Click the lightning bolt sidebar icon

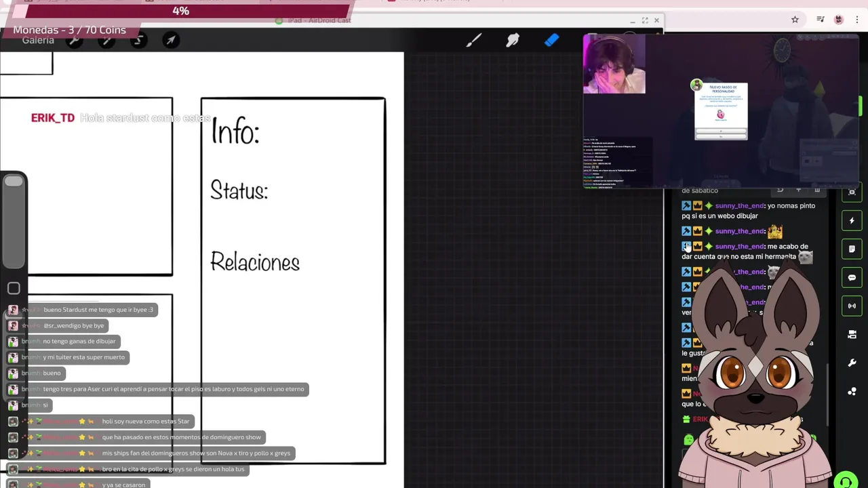tap(852, 220)
